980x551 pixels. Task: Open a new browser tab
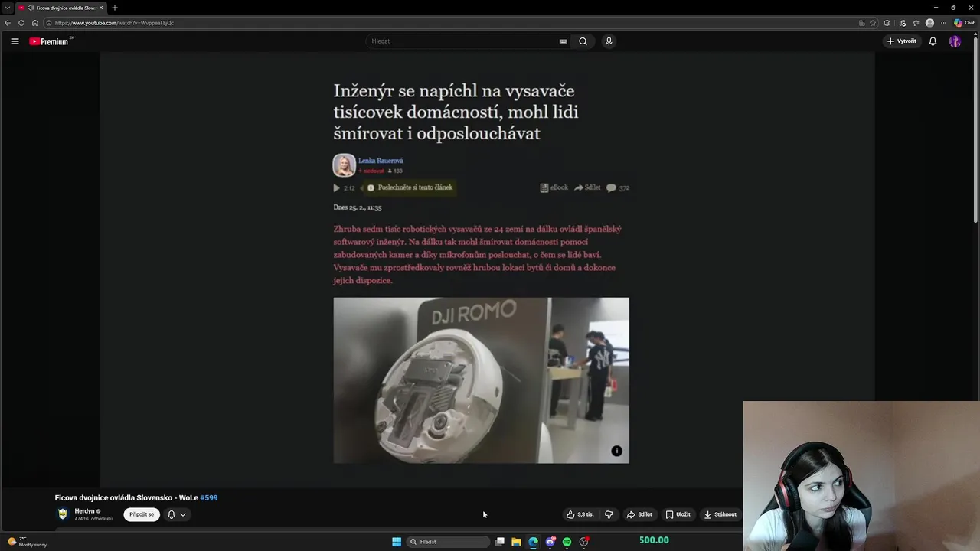(114, 8)
